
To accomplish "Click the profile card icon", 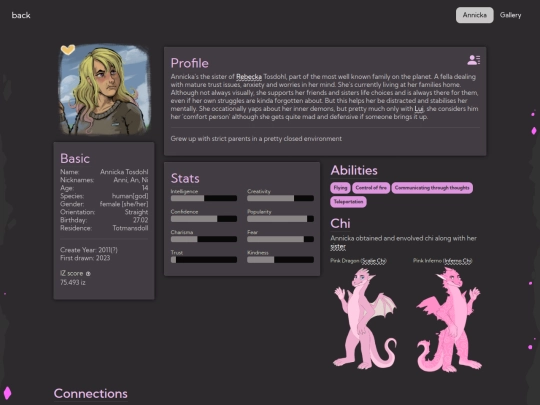I will click(x=474, y=60).
